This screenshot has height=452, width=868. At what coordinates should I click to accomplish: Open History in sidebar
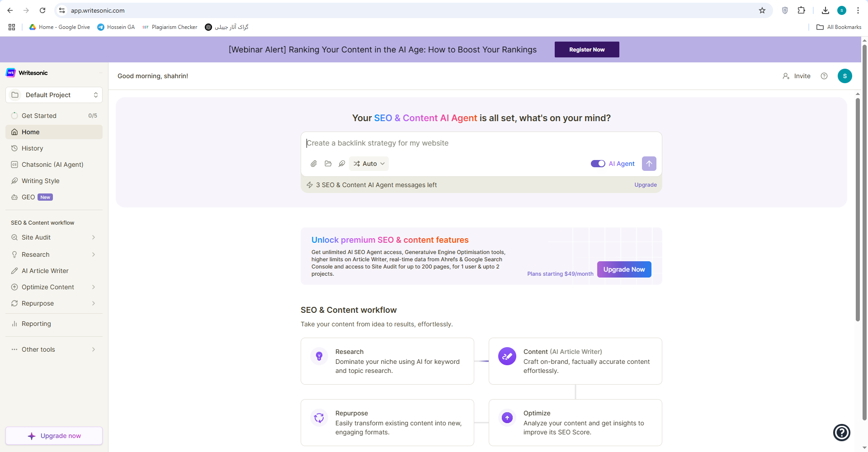click(54, 148)
